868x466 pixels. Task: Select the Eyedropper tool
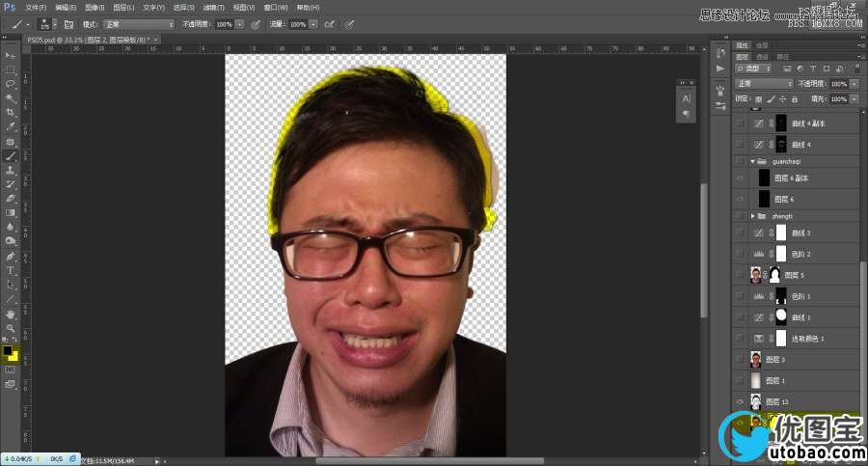click(x=11, y=127)
